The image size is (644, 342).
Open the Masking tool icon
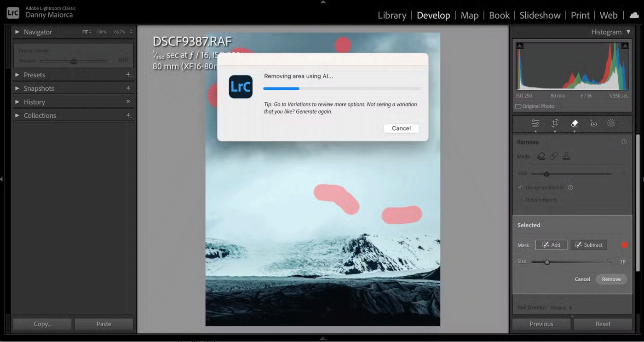(611, 124)
